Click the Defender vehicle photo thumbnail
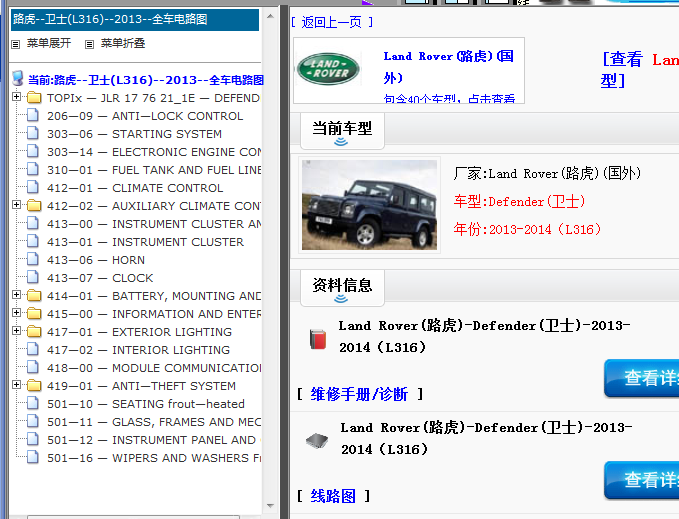This screenshot has width=679, height=519. coord(369,205)
